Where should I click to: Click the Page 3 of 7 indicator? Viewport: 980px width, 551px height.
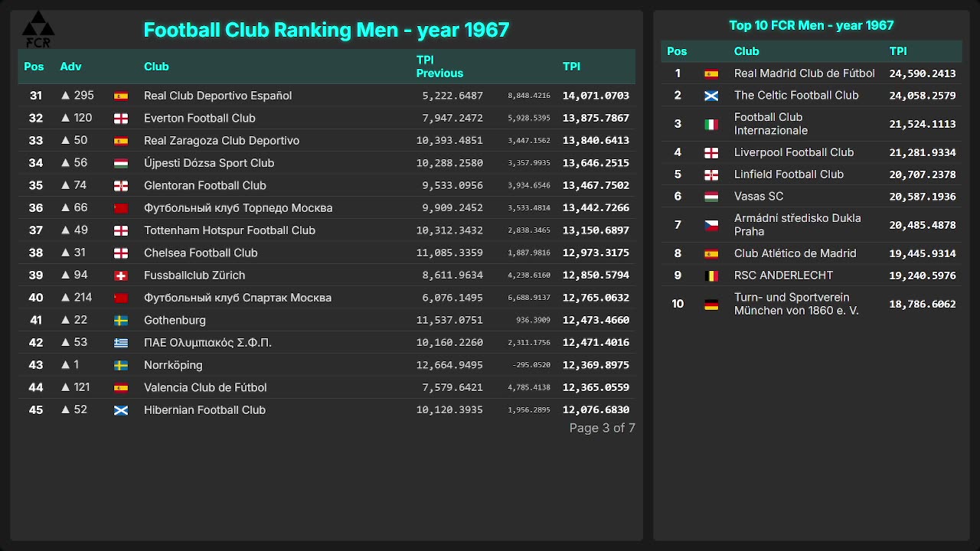(x=603, y=428)
